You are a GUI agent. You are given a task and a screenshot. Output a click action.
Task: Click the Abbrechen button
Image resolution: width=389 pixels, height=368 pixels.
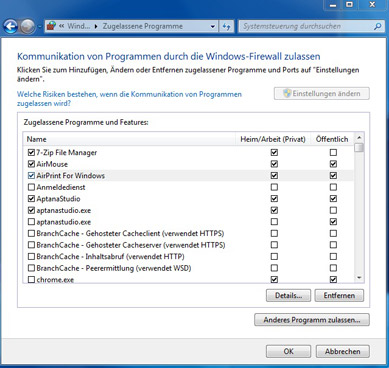coord(343,351)
